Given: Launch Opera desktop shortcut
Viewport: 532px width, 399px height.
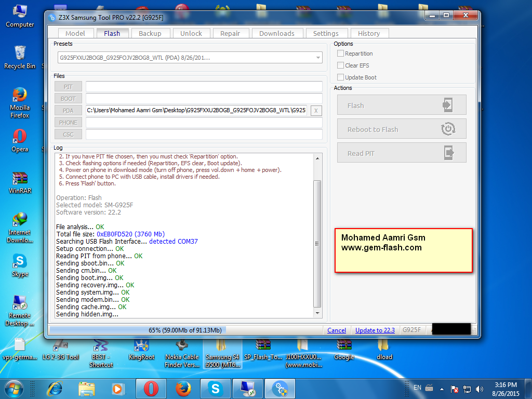Looking at the screenshot, I should tap(20, 140).
